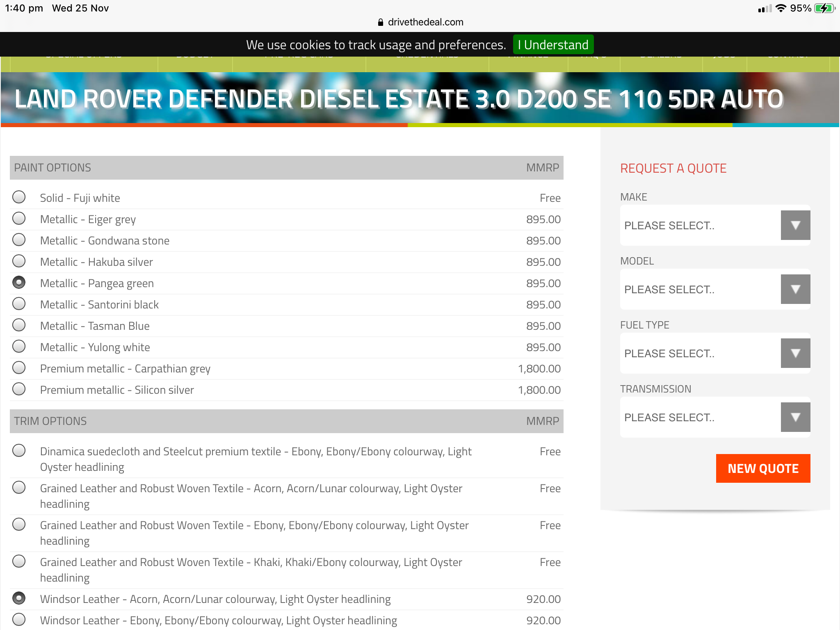Open the Transmission dropdown arrow

click(x=795, y=417)
